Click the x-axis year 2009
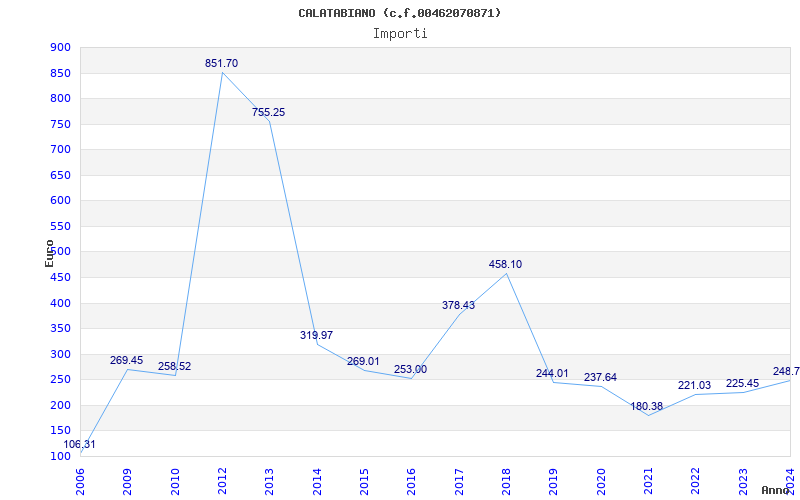800x500 pixels. [x=127, y=482]
